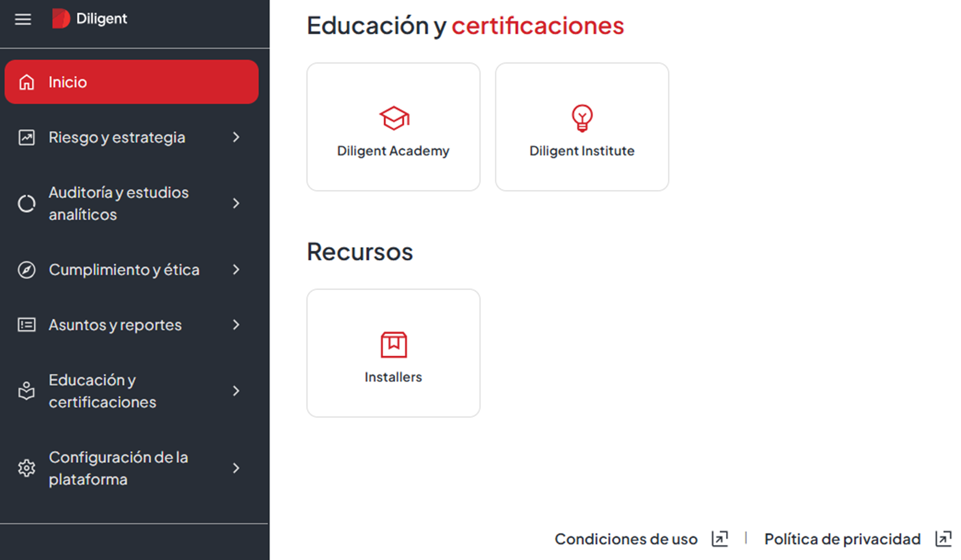Click the lightbulb Diligent Institute icon
The image size is (961, 560).
(582, 118)
